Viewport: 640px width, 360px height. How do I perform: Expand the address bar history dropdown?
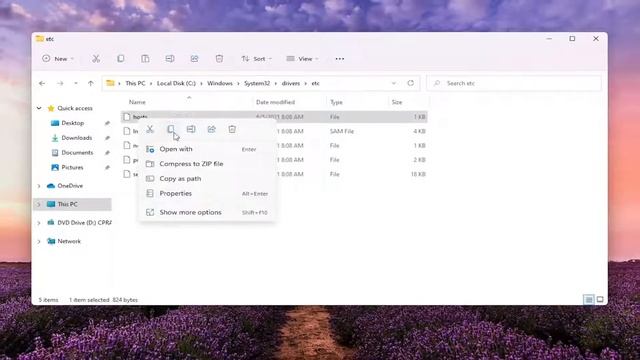click(x=393, y=83)
